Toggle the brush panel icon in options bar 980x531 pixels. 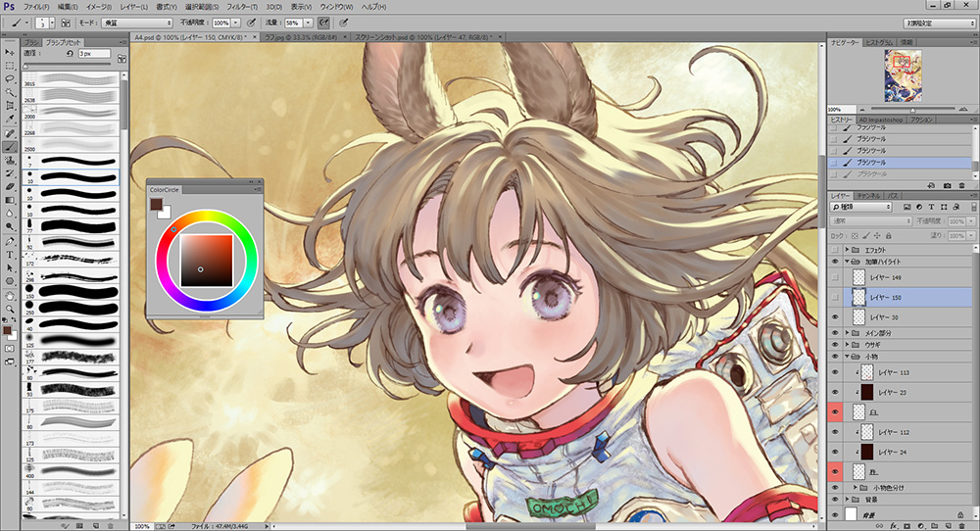click(65, 23)
